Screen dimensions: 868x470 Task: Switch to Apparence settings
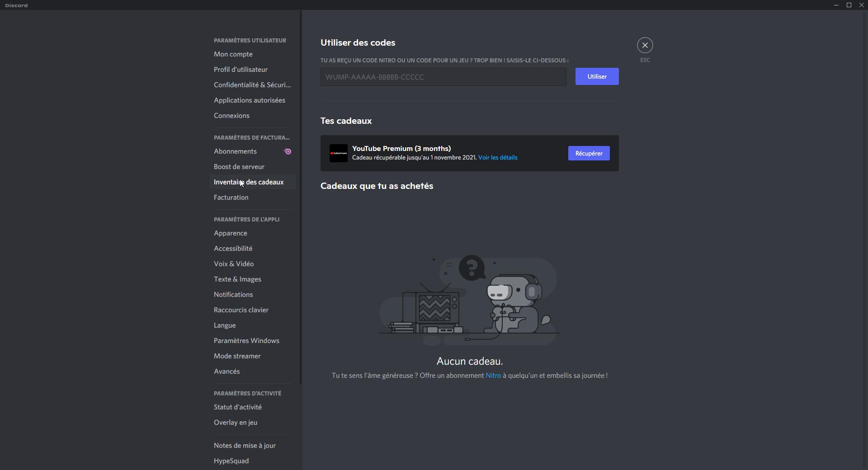pyautogui.click(x=230, y=233)
